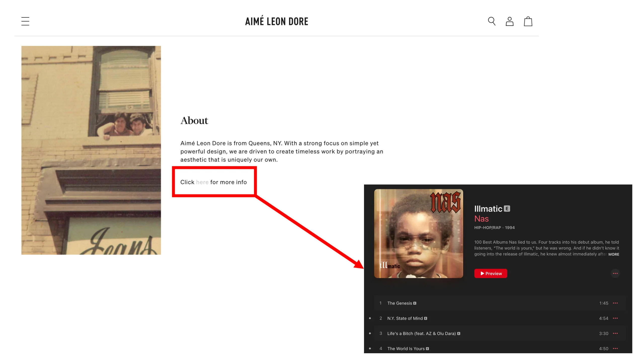This screenshot has width=644, height=360.
Task: Click the HIP-HOP/RAP · 1994 genre label
Action: 494,228
